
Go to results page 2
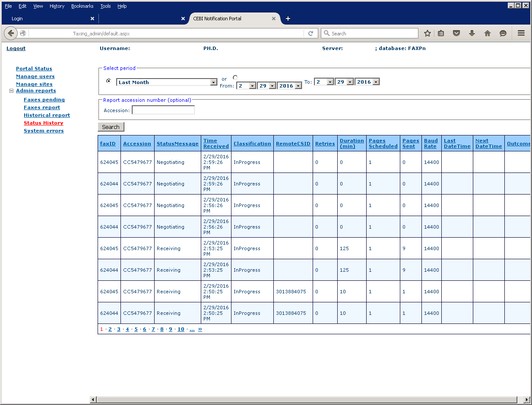click(110, 329)
